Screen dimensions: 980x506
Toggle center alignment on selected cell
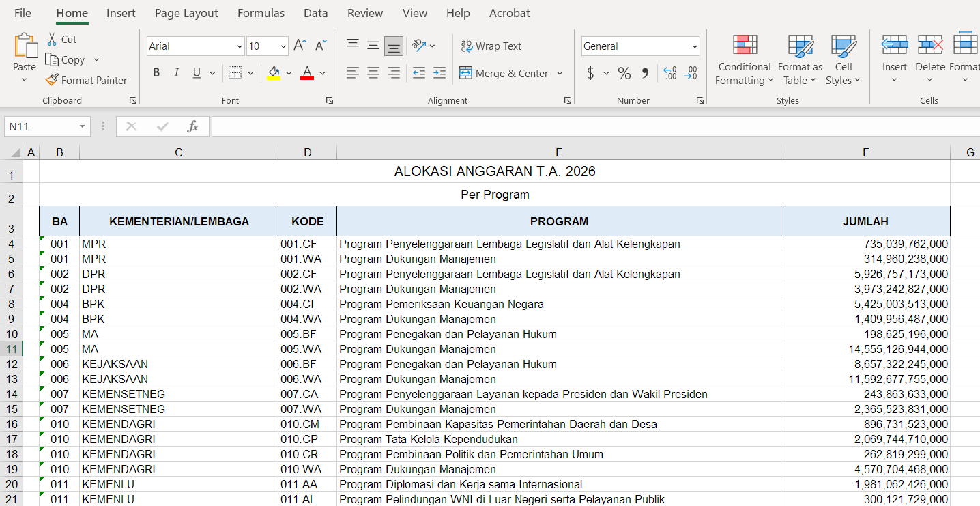(373, 73)
